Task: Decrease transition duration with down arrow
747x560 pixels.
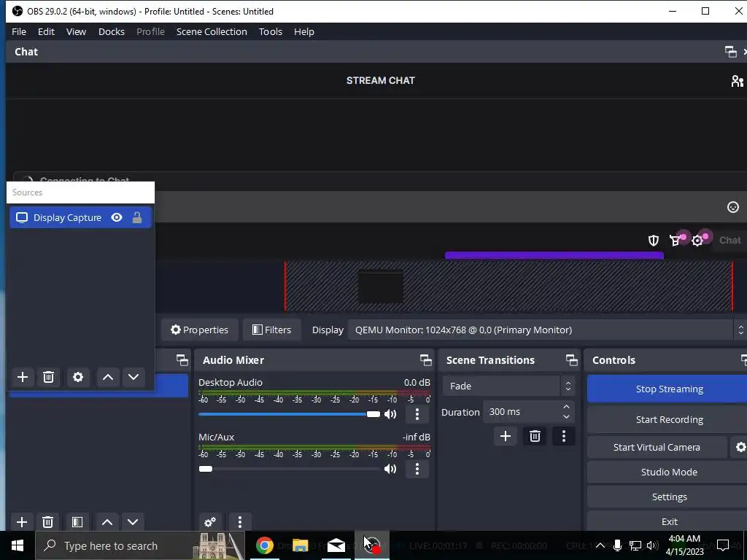Action: point(566,417)
